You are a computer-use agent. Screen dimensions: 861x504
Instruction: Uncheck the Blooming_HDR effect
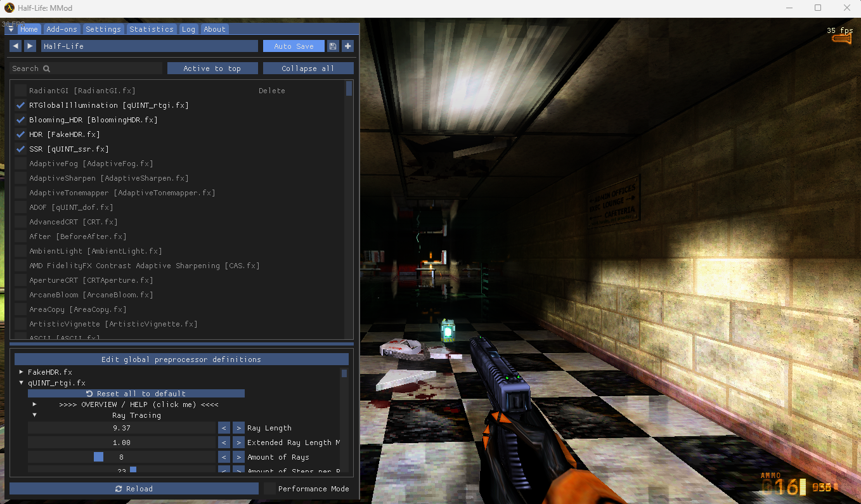tap(21, 120)
